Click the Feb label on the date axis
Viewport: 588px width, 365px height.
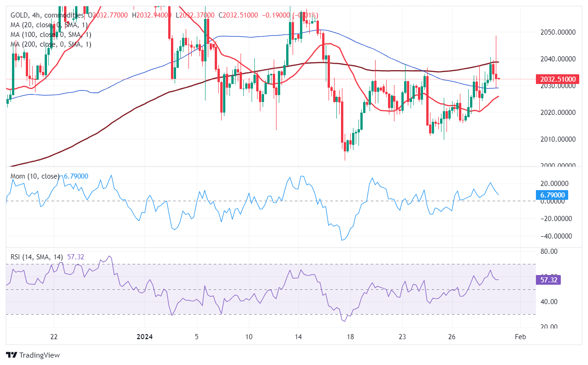coord(520,336)
